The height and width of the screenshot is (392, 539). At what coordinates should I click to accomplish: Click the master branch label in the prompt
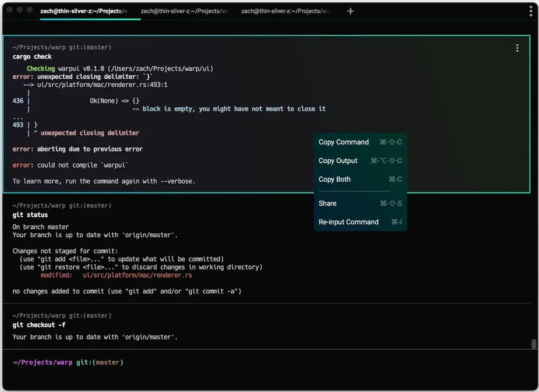(x=108, y=362)
